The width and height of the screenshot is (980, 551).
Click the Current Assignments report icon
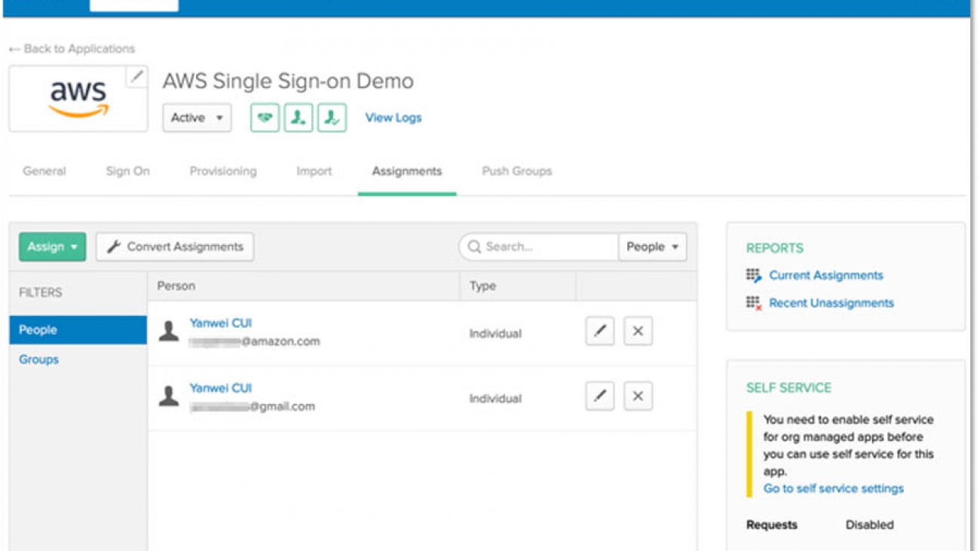pyautogui.click(x=754, y=276)
